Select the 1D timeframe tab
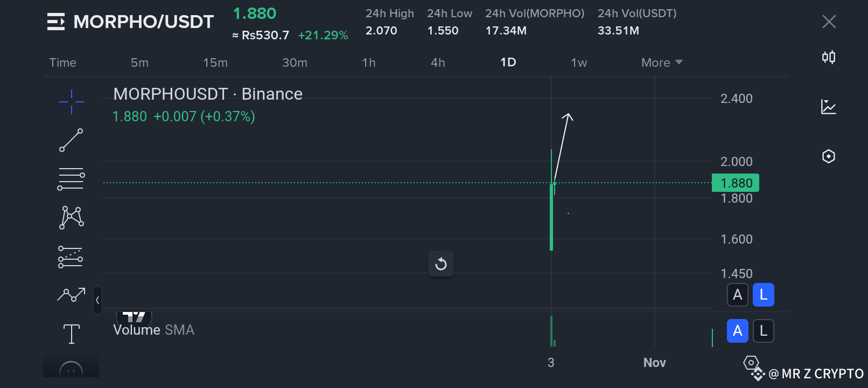The width and height of the screenshot is (868, 388). [508, 63]
